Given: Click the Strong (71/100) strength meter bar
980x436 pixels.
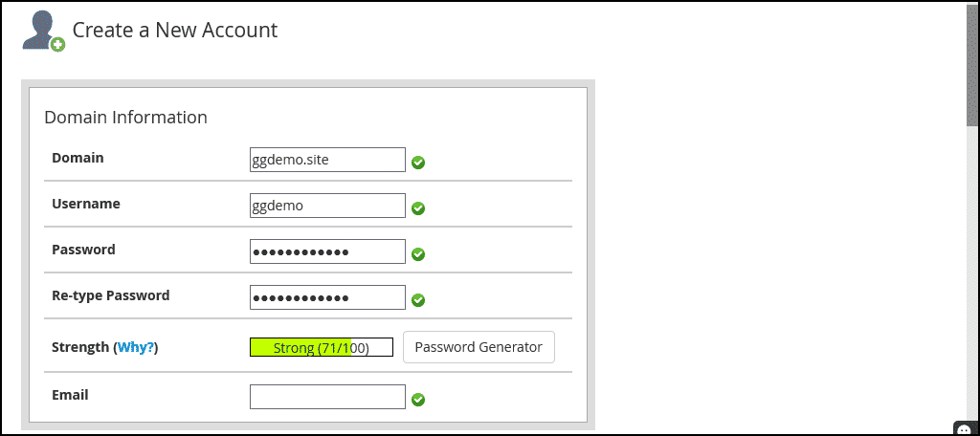Looking at the screenshot, I should coord(322,347).
